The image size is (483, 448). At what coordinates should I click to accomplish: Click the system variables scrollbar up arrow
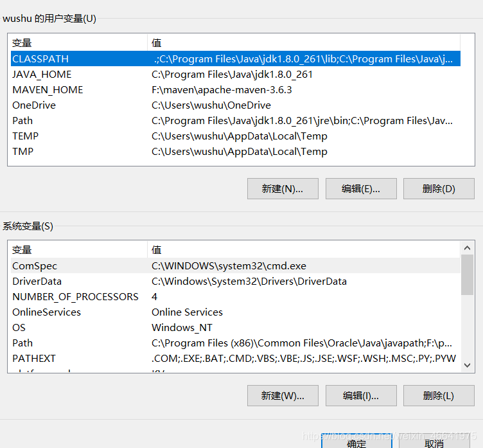point(468,247)
